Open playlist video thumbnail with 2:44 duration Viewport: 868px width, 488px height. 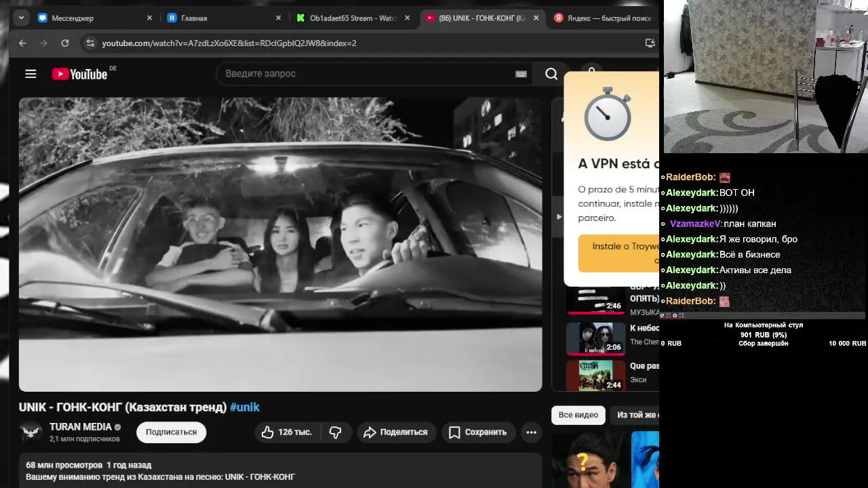pos(595,375)
